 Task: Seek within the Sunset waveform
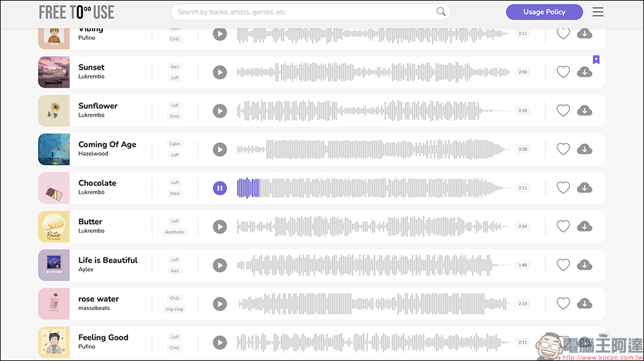coord(373,72)
